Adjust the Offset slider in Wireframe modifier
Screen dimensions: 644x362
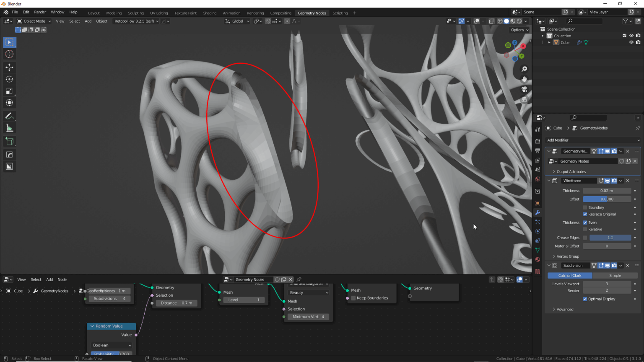pos(607,199)
